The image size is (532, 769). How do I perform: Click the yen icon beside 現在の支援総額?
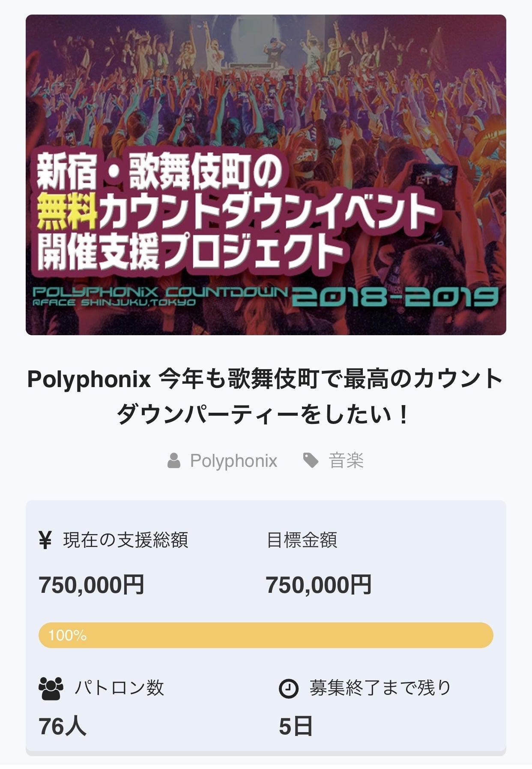coord(45,540)
